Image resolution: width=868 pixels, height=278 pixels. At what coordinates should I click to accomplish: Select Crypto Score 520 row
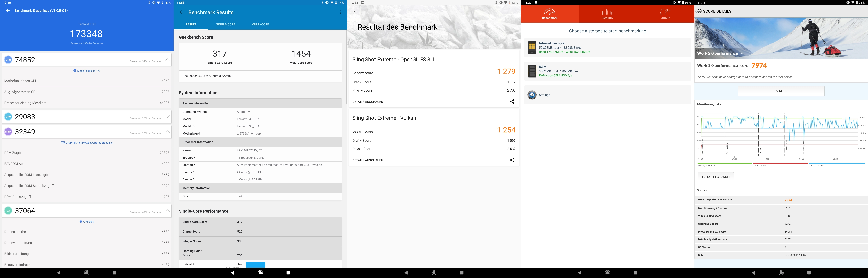click(x=260, y=232)
